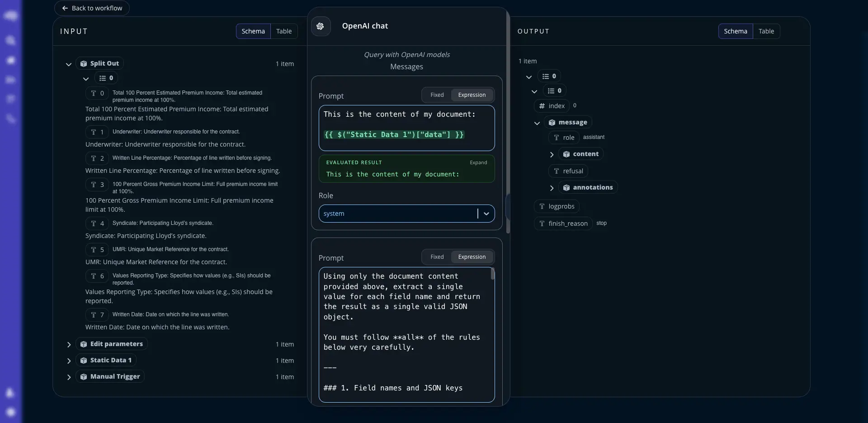This screenshot has width=868, height=423.
Task: Click the hash icon on the index field
Action: click(x=543, y=105)
